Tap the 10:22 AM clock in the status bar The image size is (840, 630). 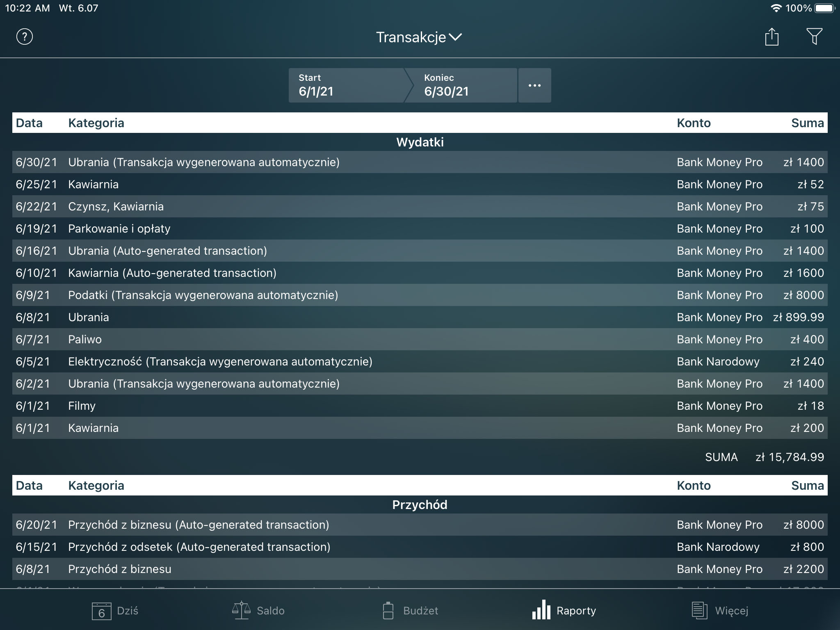click(27, 8)
